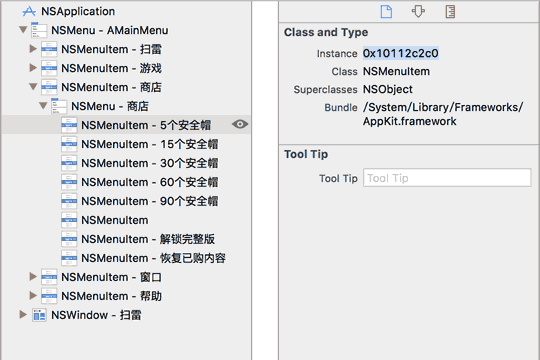Toggle visibility eye on 5个安全帽 row

pyautogui.click(x=240, y=124)
